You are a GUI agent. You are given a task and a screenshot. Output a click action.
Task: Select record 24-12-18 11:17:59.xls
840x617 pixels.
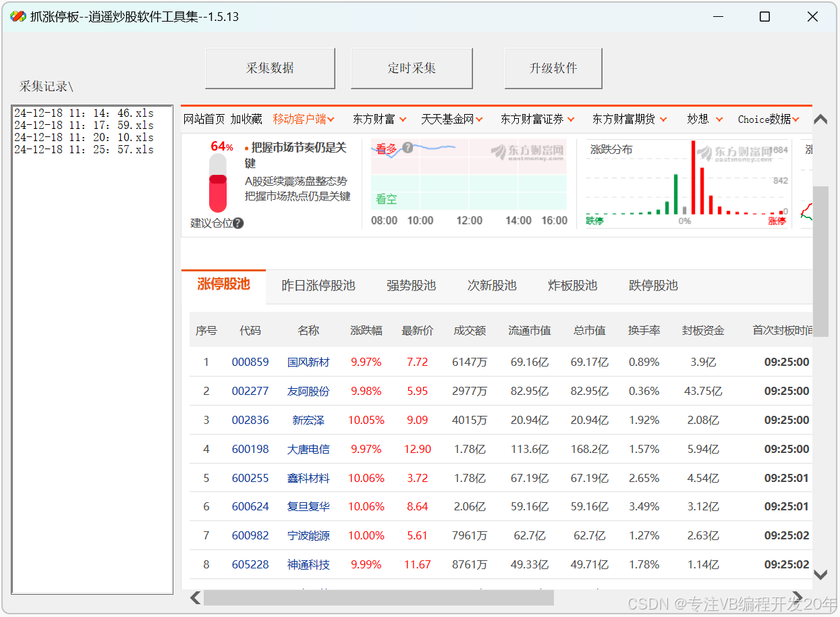[x=84, y=126]
